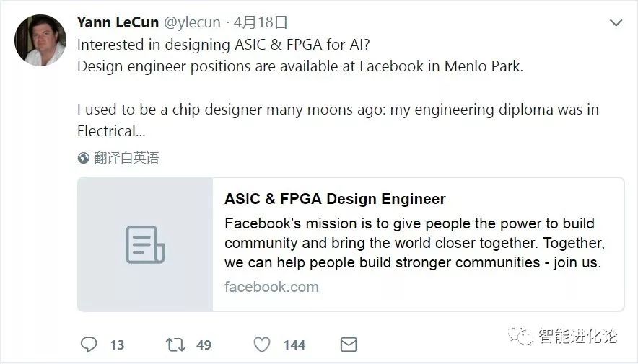Click the document placeholder icon in card
638x364 pixels.
click(145, 244)
